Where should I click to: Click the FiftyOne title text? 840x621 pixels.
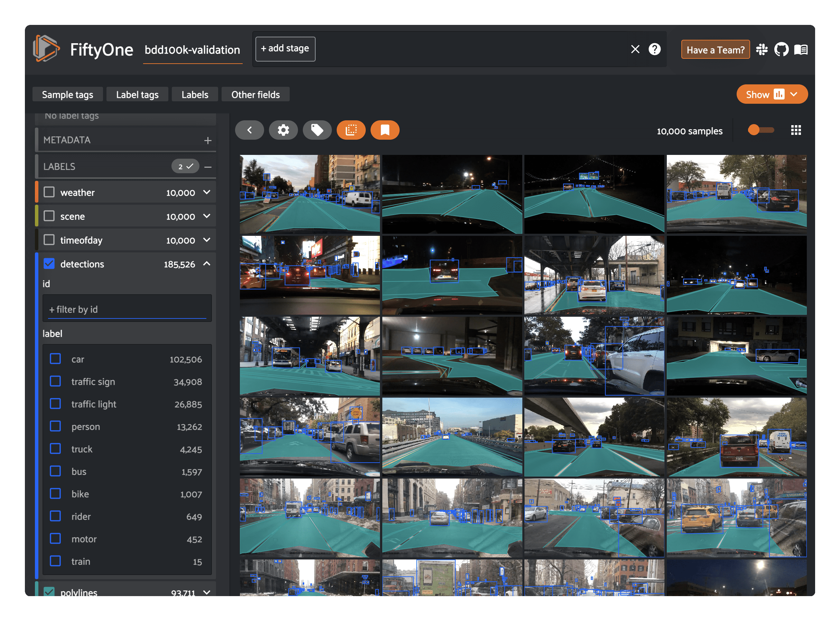tap(102, 50)
